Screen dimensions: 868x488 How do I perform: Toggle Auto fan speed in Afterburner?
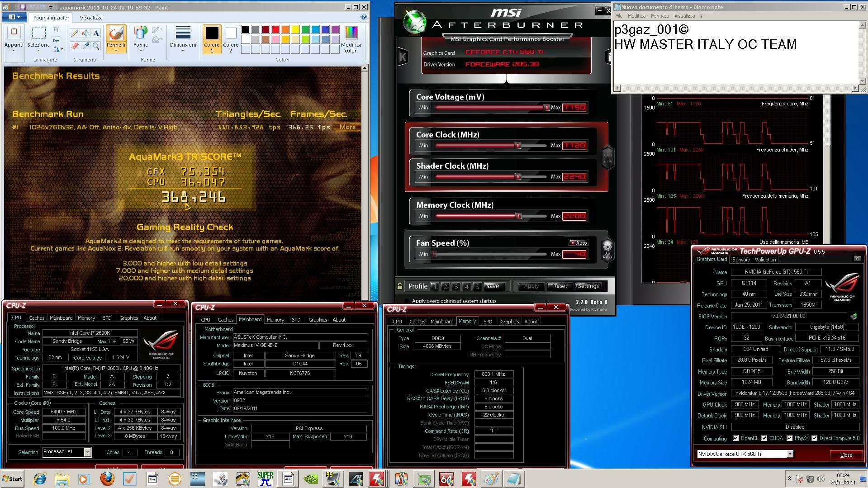(x=579, y=243)
